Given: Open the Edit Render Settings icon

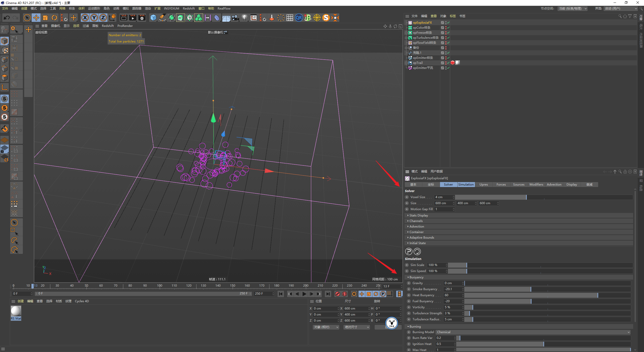Looking at the screenshot, I should (x=142, y=18).
